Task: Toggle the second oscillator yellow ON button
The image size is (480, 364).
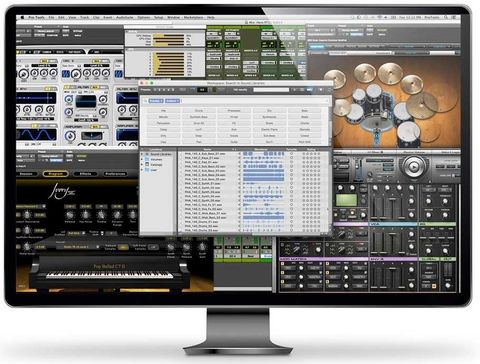Action: click(96, 62)
